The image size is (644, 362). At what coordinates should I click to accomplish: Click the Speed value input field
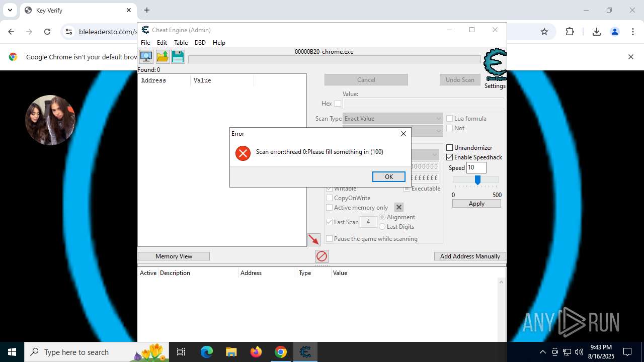pyautogui.click(x=476, y=168)
